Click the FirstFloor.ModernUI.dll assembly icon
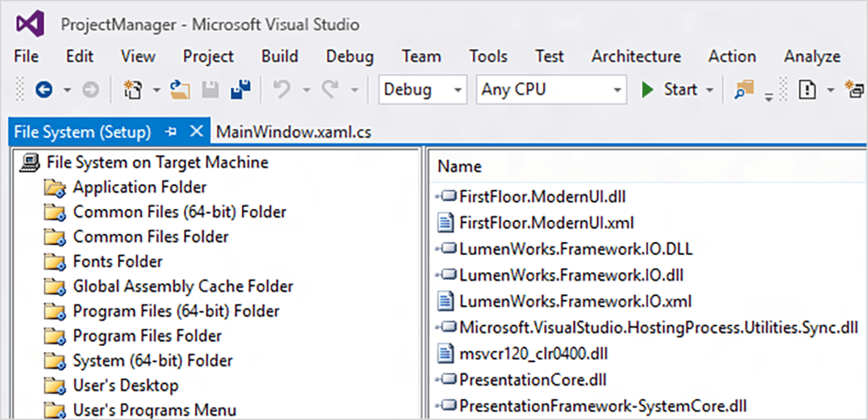868x420 pixels. click(446, 196)
